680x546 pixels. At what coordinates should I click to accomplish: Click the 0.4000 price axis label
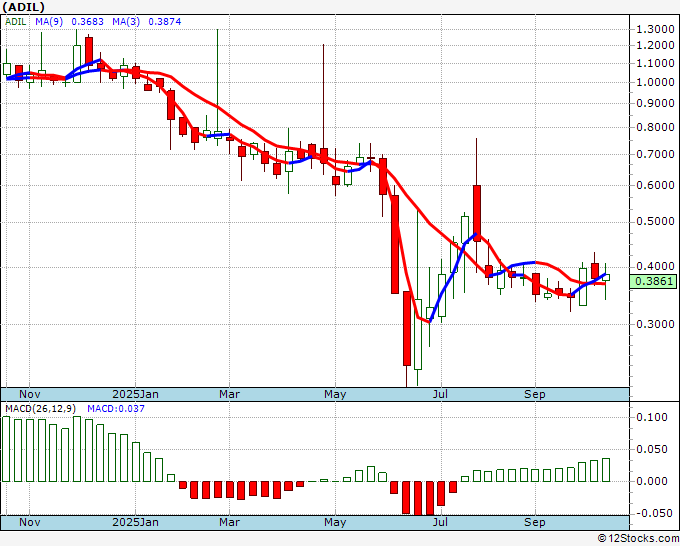pyautogui.click(x=655, y=266)
